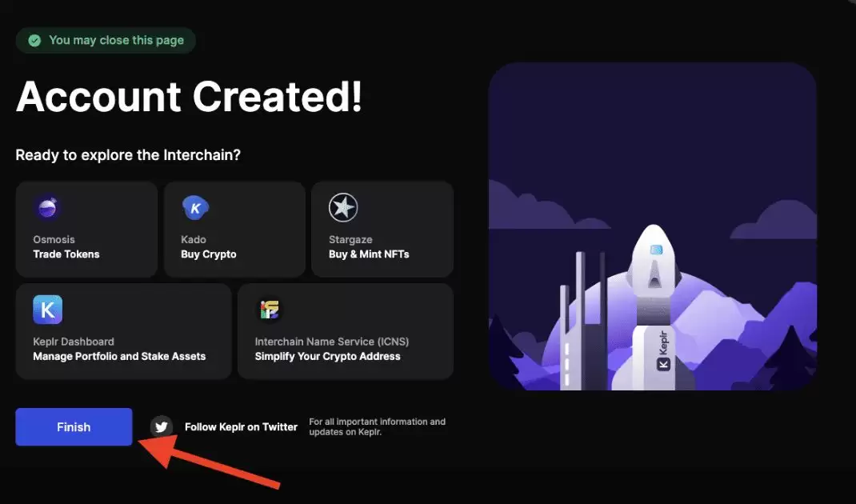Screen dimensions: 856x504
Task: Select the Simplify Your Crypto Address label
Action: (327, 356)
